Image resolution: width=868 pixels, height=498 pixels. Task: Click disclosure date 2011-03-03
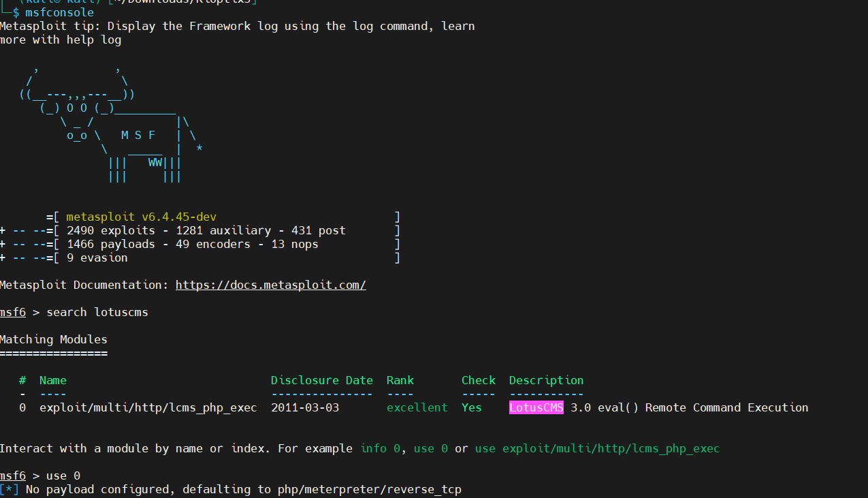(305, 407)
